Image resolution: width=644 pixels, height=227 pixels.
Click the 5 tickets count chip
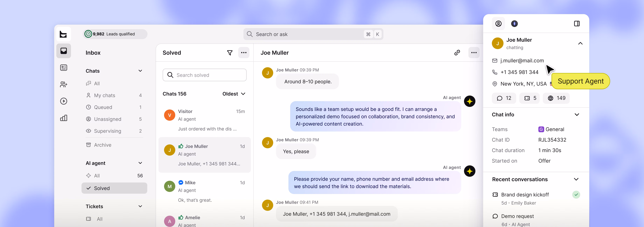click(529, 98)
